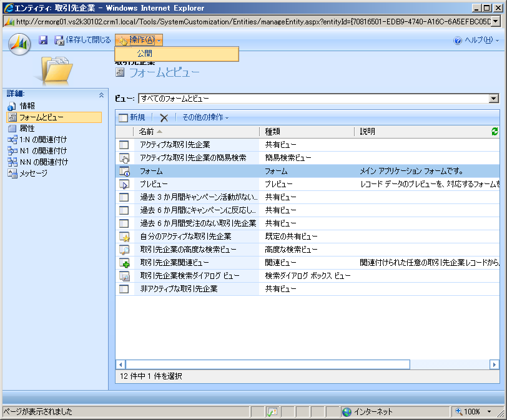
Task: Click メイン アプリケーション フォームです description
Action: click(411, 171)
